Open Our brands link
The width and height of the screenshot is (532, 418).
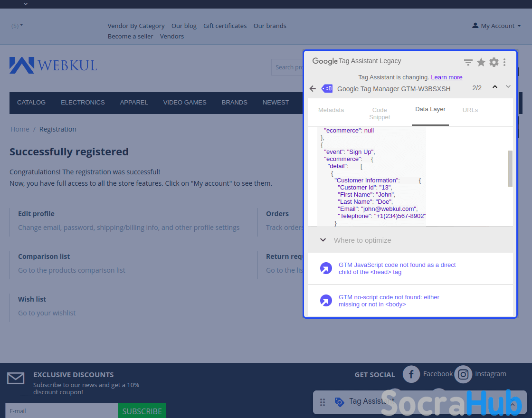pyautogui.click(x=270, y=26)
